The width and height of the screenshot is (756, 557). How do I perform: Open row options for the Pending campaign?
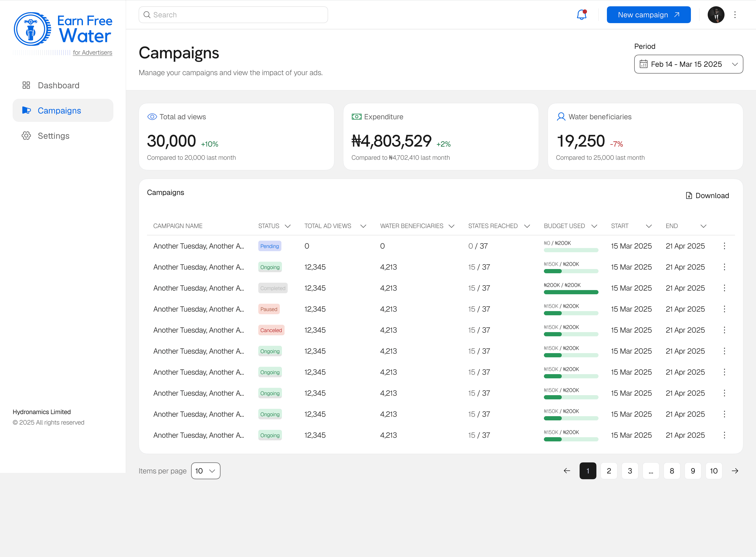click(724, 246)
